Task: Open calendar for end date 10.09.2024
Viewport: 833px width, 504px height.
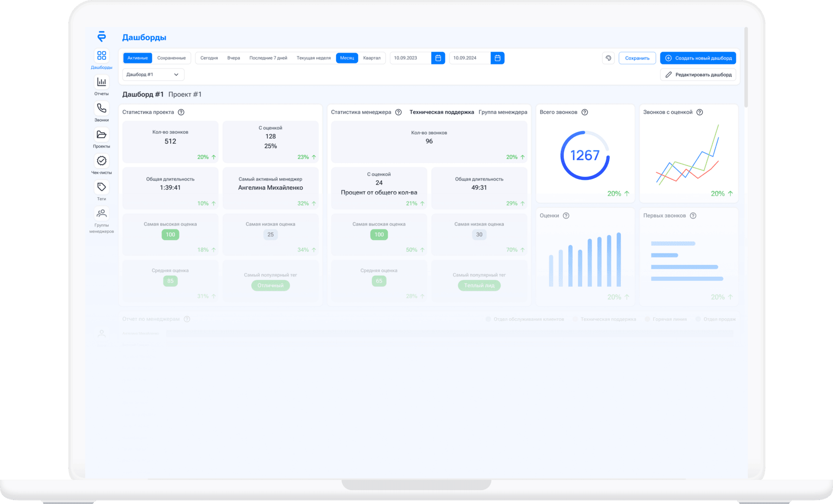Action: 497,58
